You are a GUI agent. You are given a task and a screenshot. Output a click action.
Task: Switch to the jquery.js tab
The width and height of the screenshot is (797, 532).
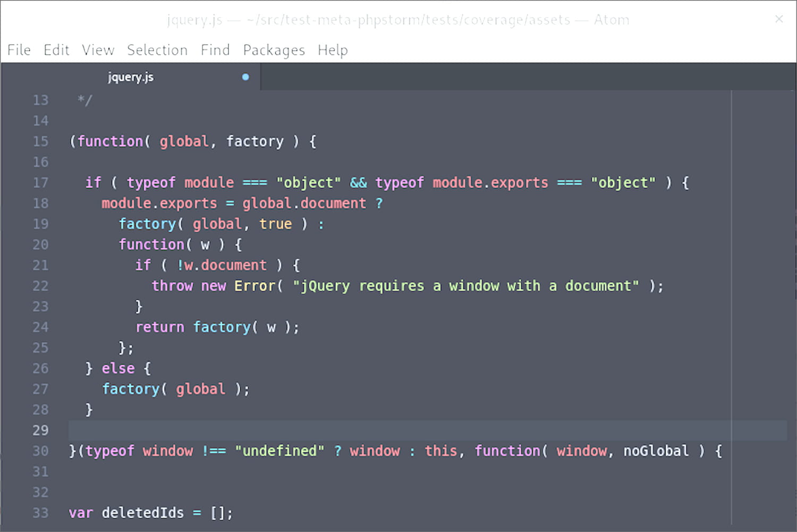(x=131, y=77)
